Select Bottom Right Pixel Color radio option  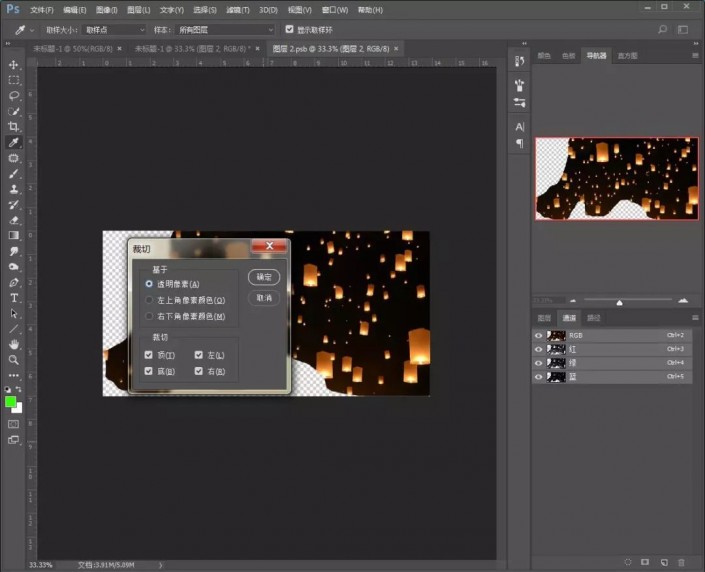[149, 316]
